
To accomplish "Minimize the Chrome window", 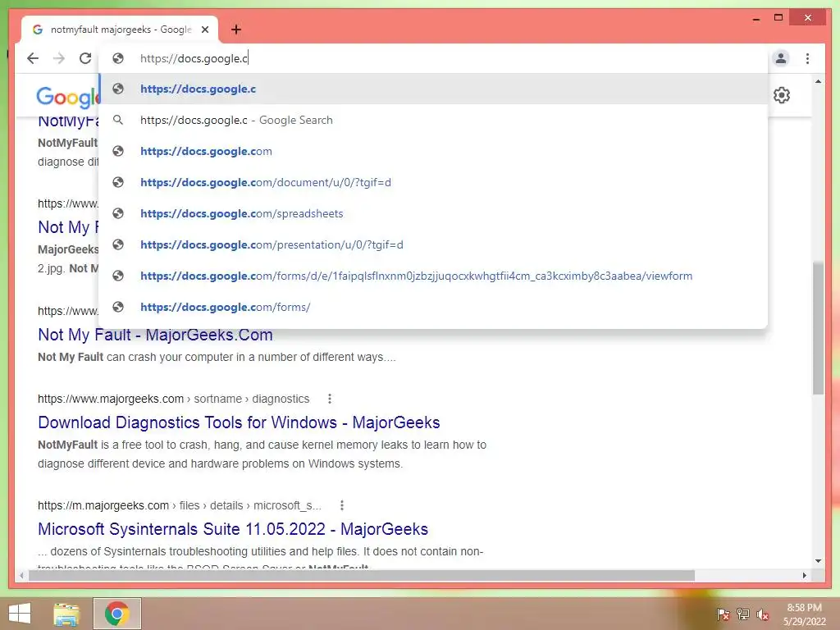I will (x=756, y=18).
